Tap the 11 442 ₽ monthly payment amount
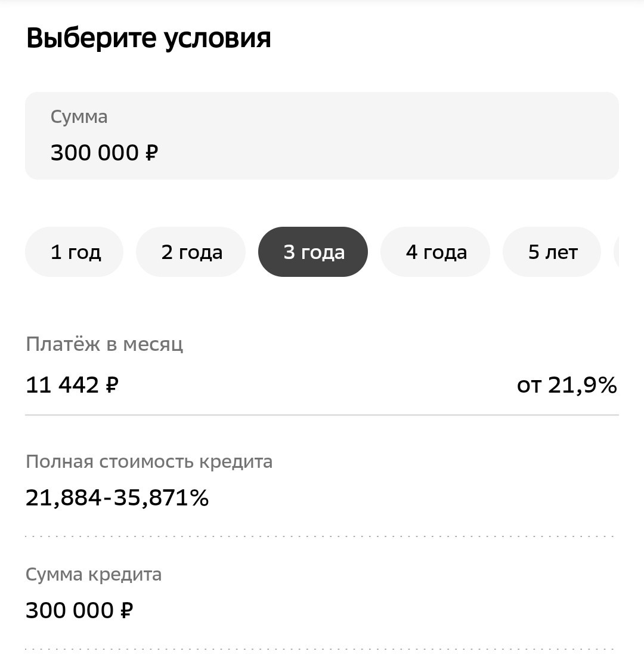The image size is (644, 654). [x=72, y=384]
